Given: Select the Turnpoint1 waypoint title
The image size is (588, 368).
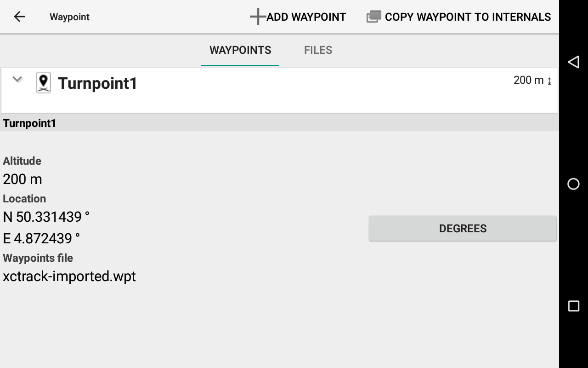Looking at the screenshot, I should coord(97,83).
